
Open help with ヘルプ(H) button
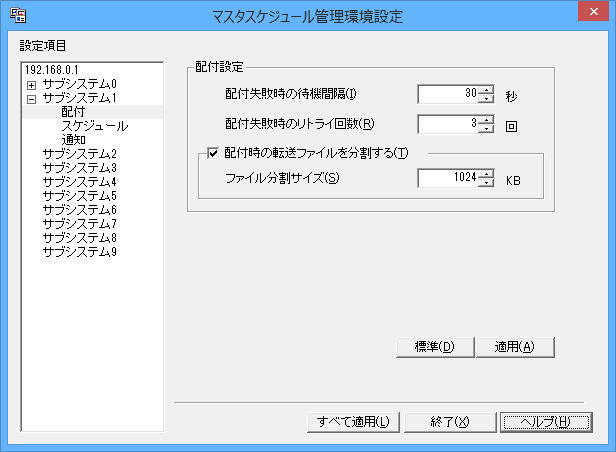click(x=546, y=422)
